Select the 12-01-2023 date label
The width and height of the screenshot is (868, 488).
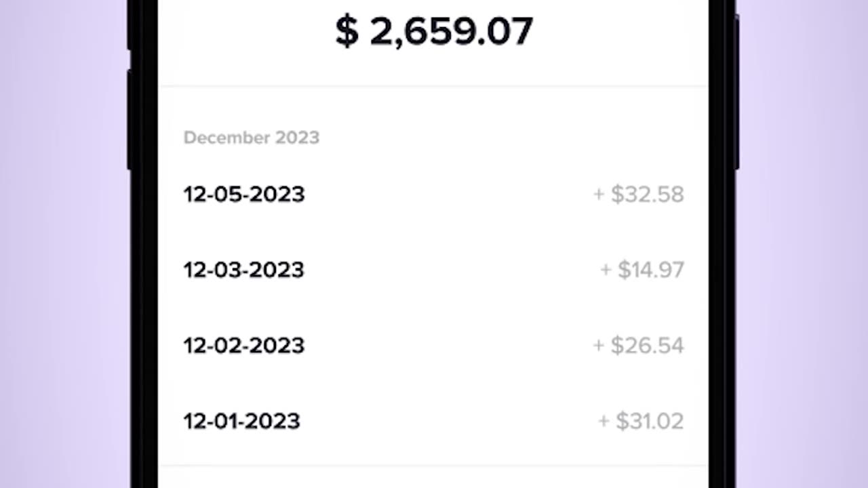coord(241,421)
